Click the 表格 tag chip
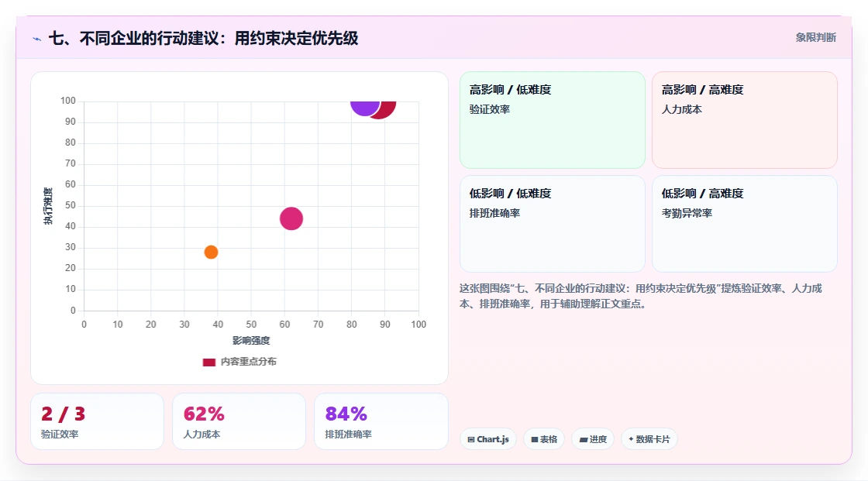Image resolution: width=868 pixels, height=481 pixels. coord(544,439)
